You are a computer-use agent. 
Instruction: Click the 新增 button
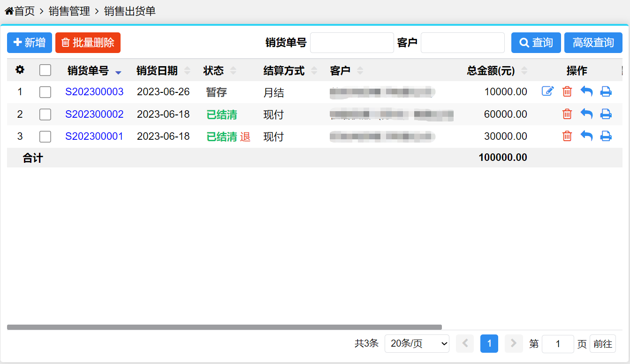tap(30, 43)
